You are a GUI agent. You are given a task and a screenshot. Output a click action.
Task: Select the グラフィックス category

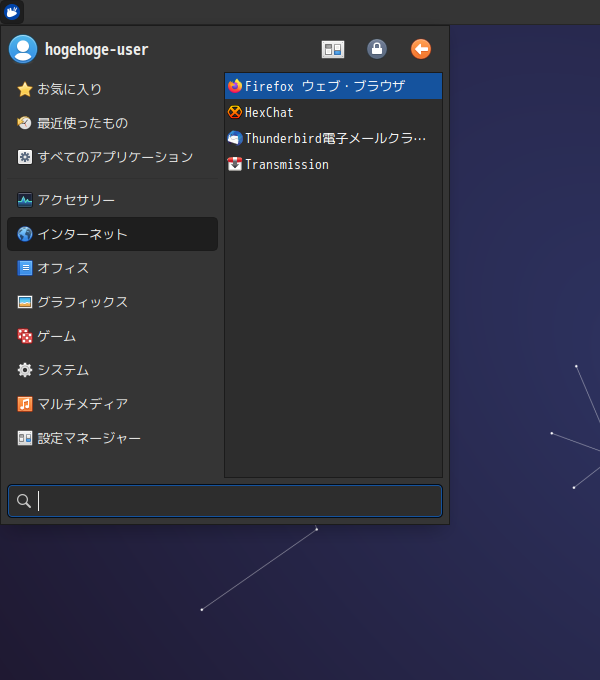click(x=112, y=302)
